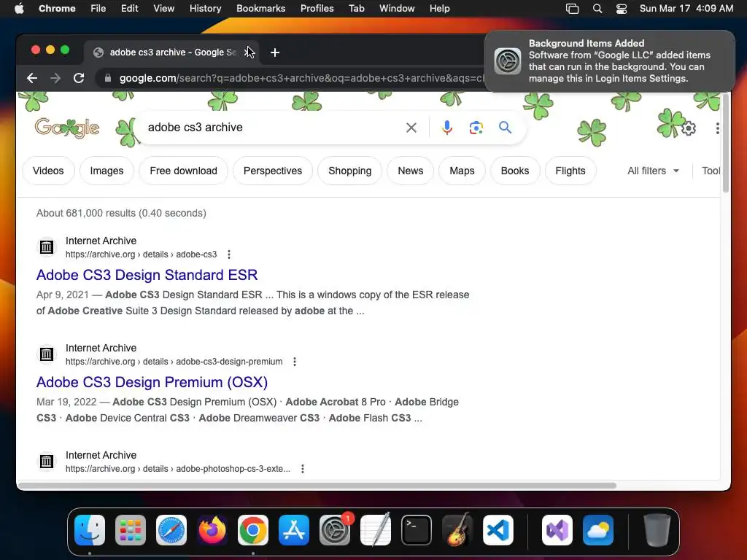Screen dimensions: 747x560
Task: Select the Free download filter chip
Action: (x=183, y=171)
